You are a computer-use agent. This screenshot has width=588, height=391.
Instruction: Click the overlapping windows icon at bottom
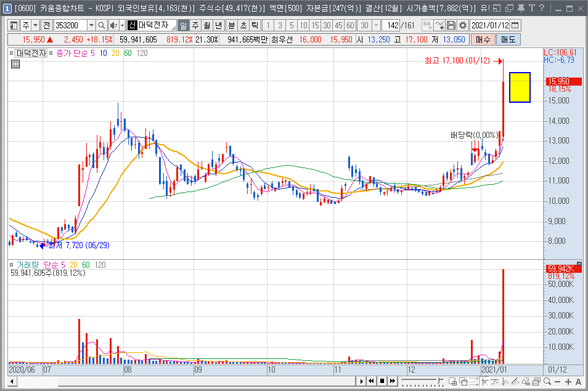[463, 382]
